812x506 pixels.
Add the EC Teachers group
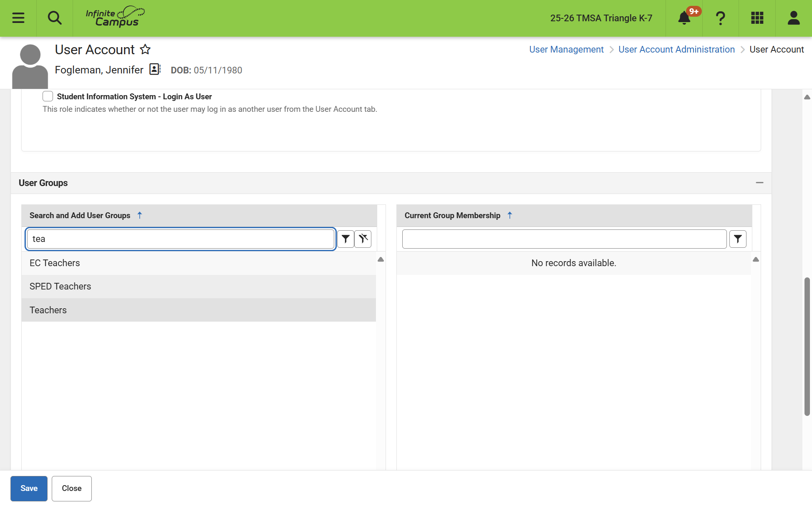(x=199, y=263)
